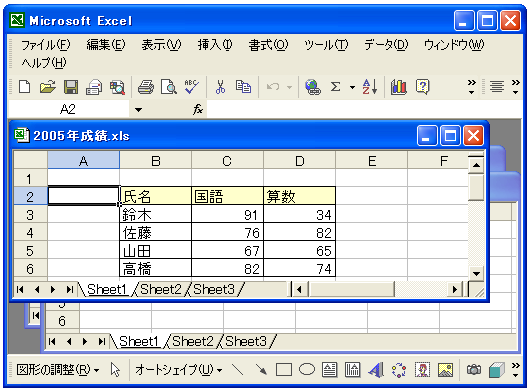531x391 pixels.
Task: Print using the printer icon
Action: point(146,87)
